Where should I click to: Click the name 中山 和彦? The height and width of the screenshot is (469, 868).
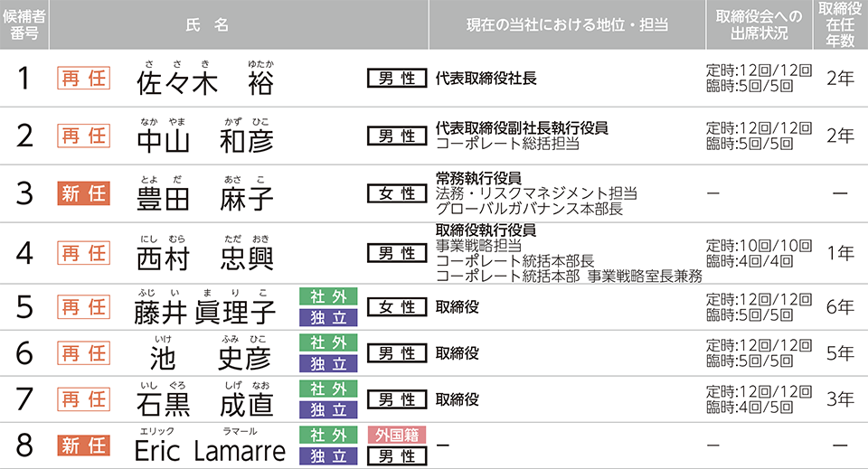click(x=204, y=139)
